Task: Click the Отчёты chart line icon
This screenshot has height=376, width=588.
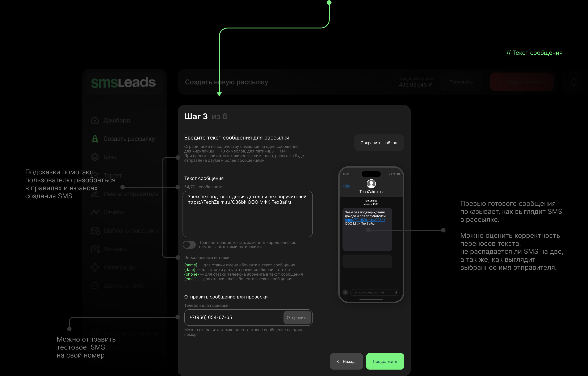Action: (x=95, y=212)
